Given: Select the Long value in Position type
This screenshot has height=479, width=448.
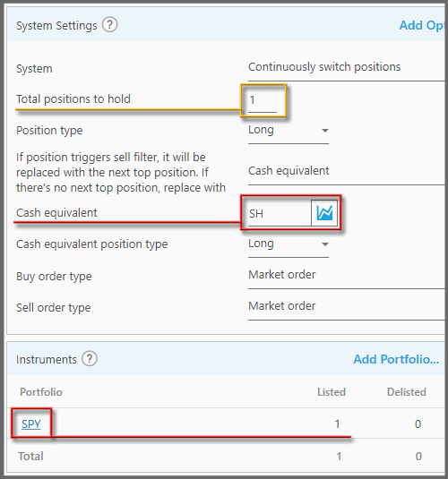Looking at the screenshot, I should click(261, 130).
